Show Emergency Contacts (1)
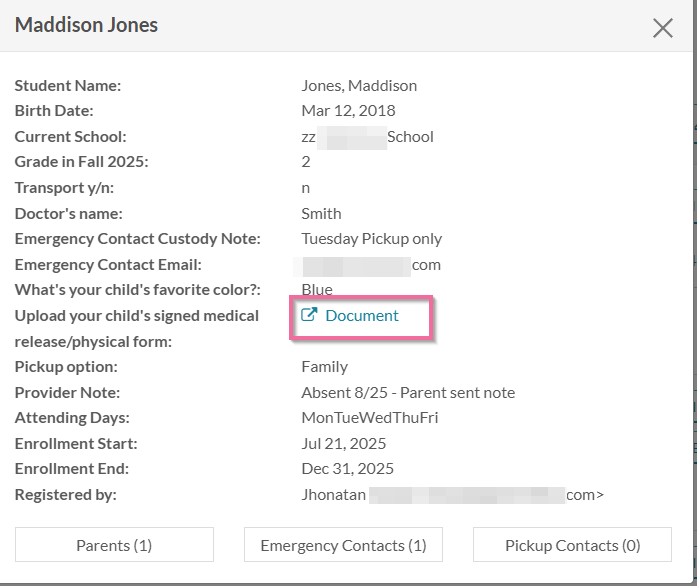Image resolution: width=697 pixels, height=586 pixels. (343, 545)
